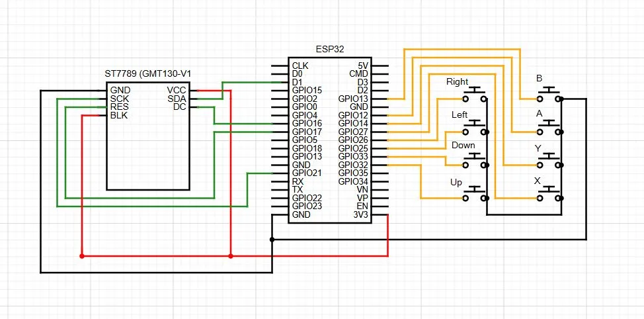
Task: Click the 5V pin label
Action: point(363,66)
